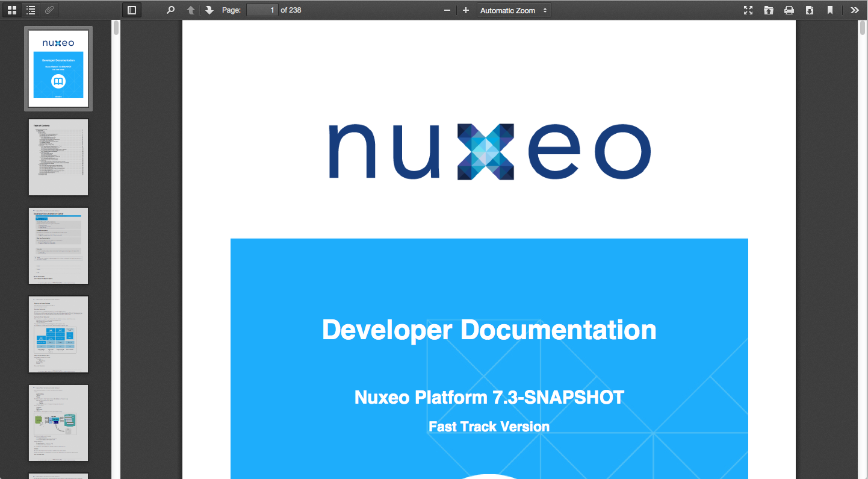868x479 pixels.
Task: Zoom out with minus button
Action: pyautogui.click(x=447, y=10)
